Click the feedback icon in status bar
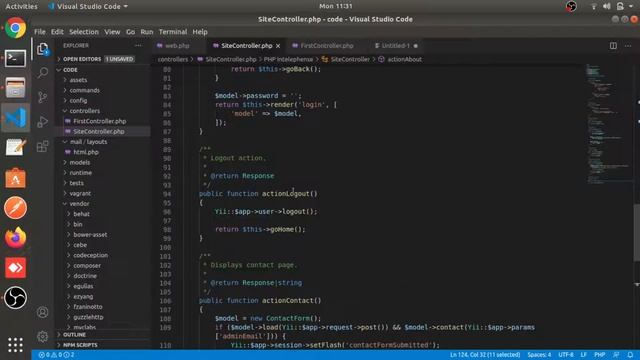The image size is (640, 360). pyautogui.click(x=616, y=355)
